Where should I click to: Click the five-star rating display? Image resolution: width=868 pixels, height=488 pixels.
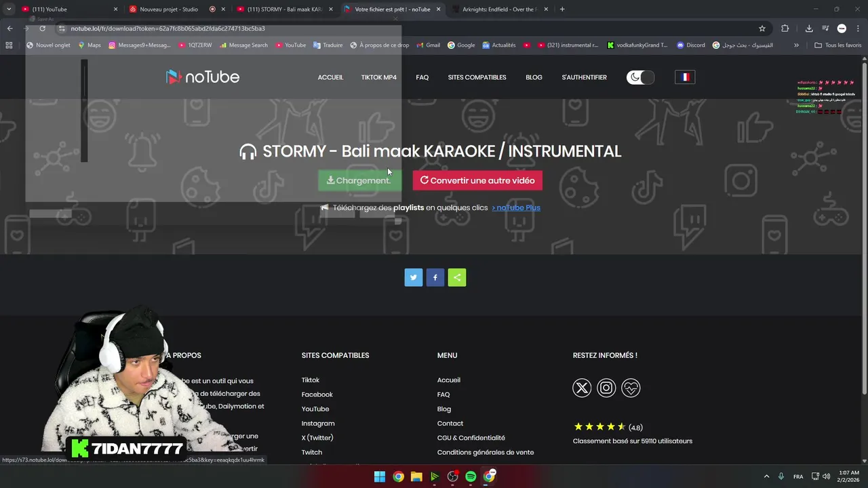click(599, 427)
